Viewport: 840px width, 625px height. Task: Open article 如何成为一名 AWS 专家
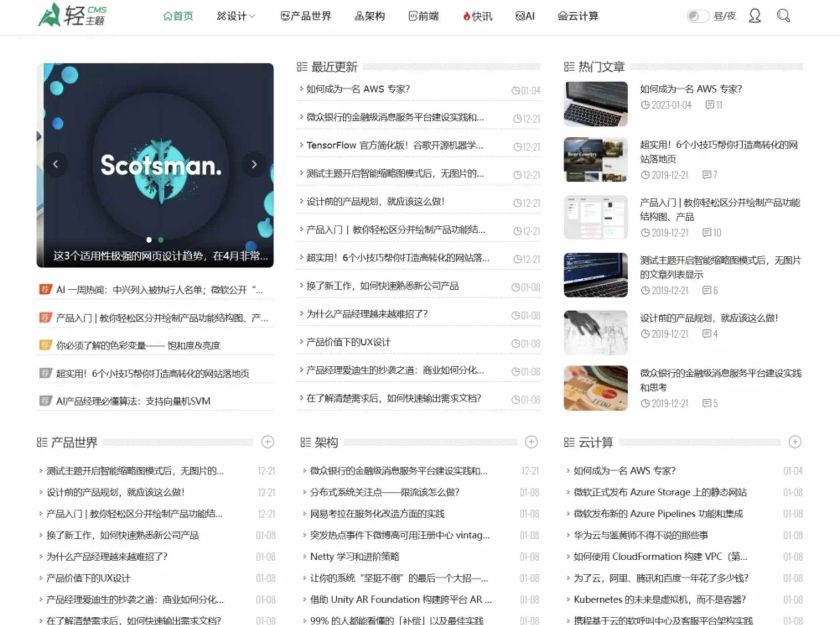tap(357, 89)
